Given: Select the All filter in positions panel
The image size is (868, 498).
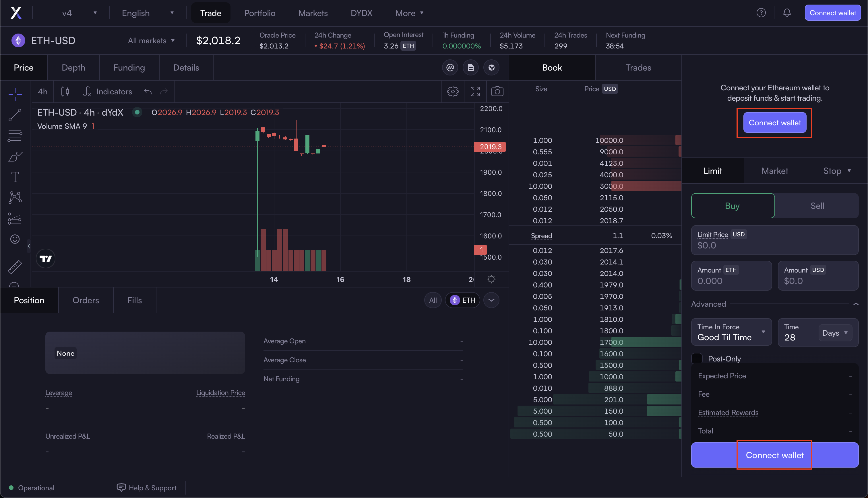Looking at the screenshot, I should [433, 300].
